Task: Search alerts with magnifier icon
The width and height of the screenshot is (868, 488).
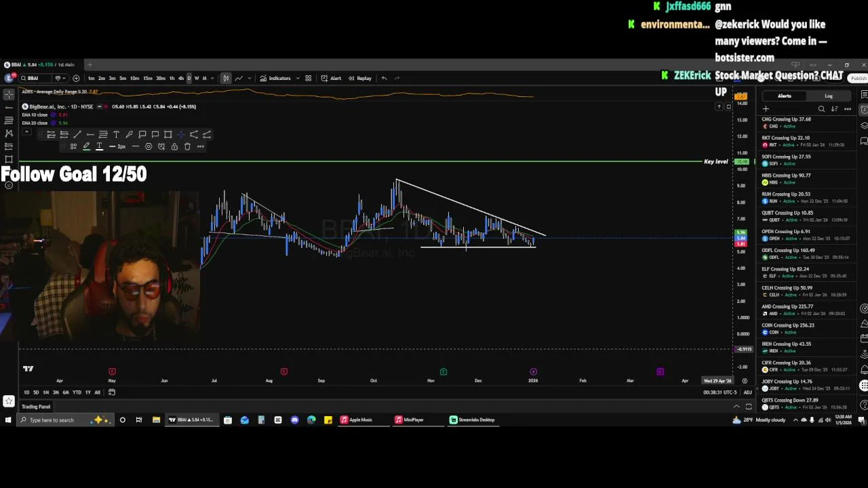Action: [821, 109]
